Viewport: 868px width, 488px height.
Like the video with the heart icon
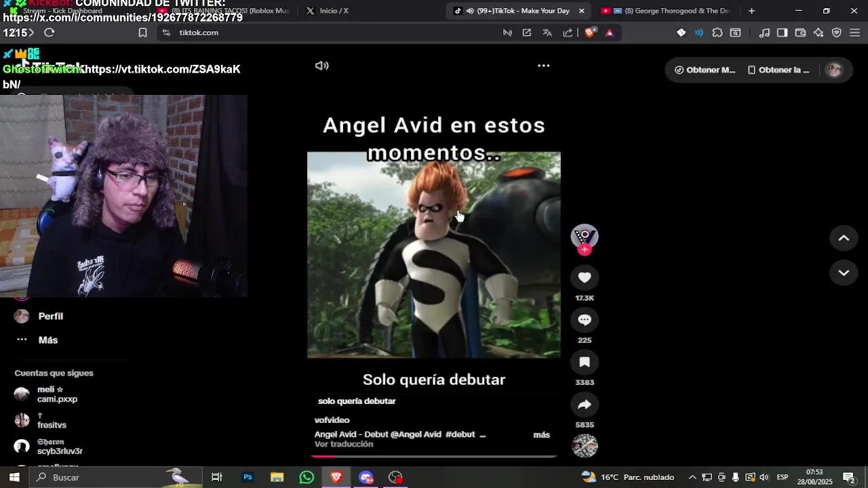pyautogui.click(x=585, y=277)
